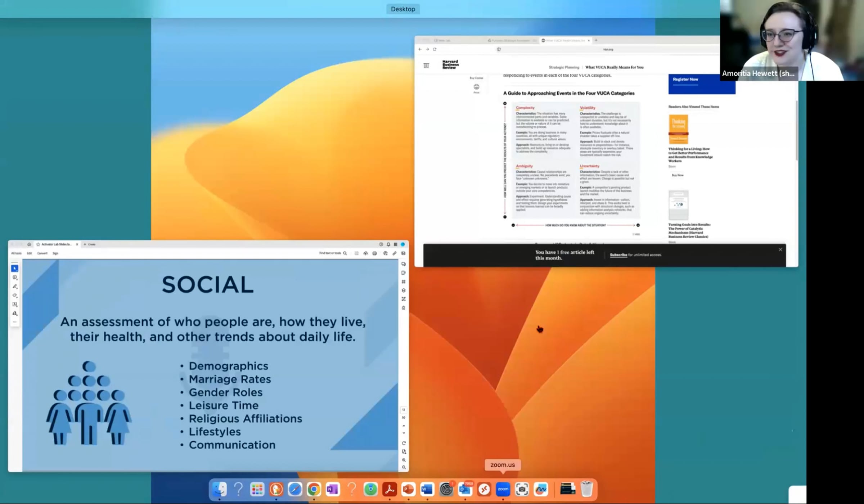Go to Acrobat home view
Viewport: 864px width, 504px height.
29,244
